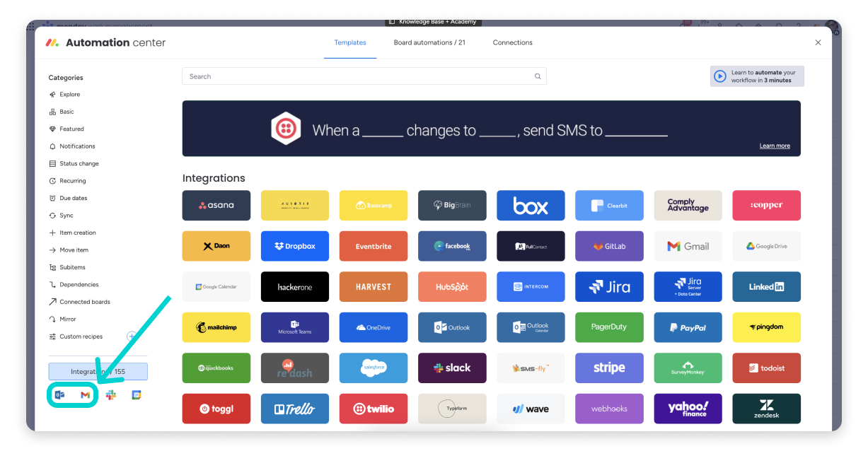Play the Learn to automate video

(x=720, y=76)
